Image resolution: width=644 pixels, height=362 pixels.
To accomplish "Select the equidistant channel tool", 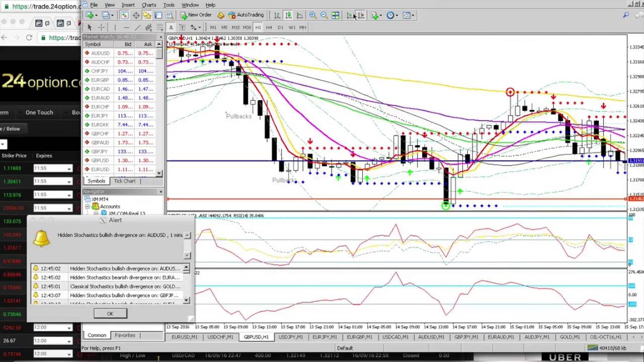I will pyautogui.click(x=148, y=28).
